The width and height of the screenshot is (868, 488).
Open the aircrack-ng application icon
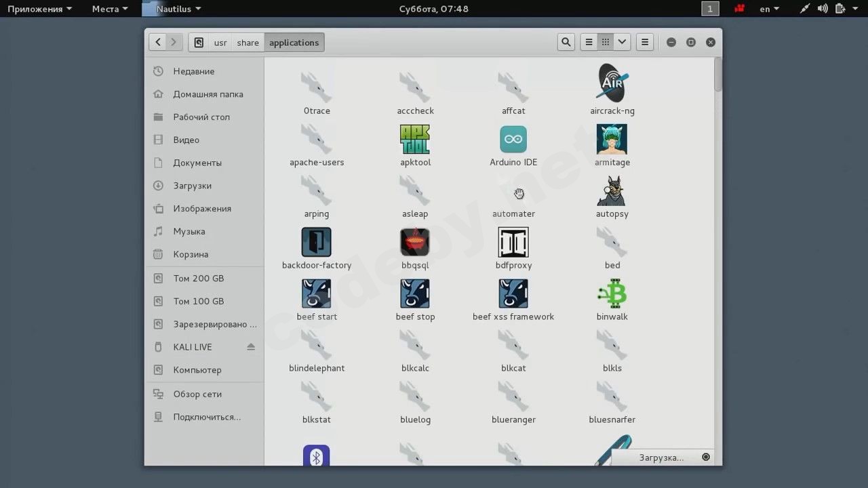(612, 84)
